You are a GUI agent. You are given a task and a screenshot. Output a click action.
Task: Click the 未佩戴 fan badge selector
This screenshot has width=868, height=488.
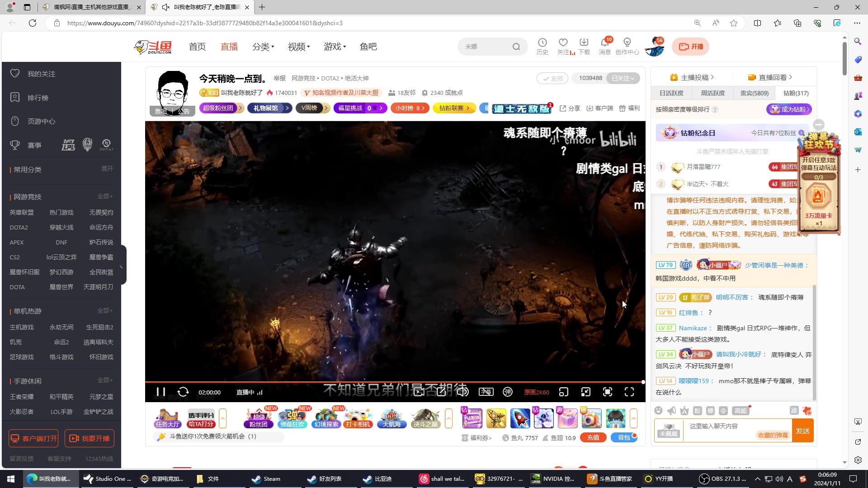[x=669, y=430]
